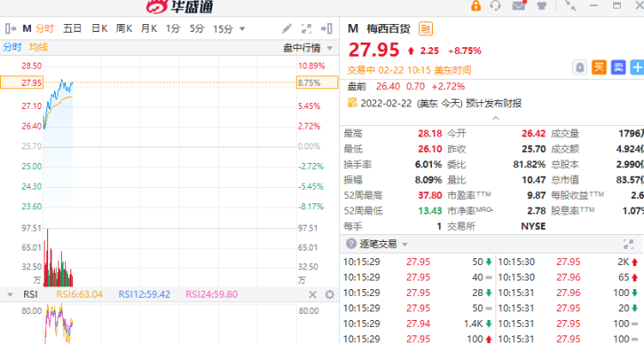Click the lock icon in title bar
The width and height of the screenshot is (644, 344).
tap(476, 6)
